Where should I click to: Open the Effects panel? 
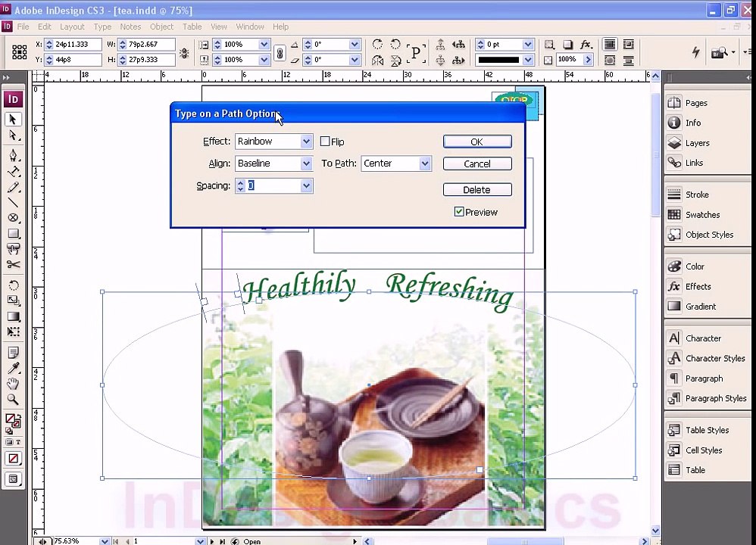[x=698, y=286]
